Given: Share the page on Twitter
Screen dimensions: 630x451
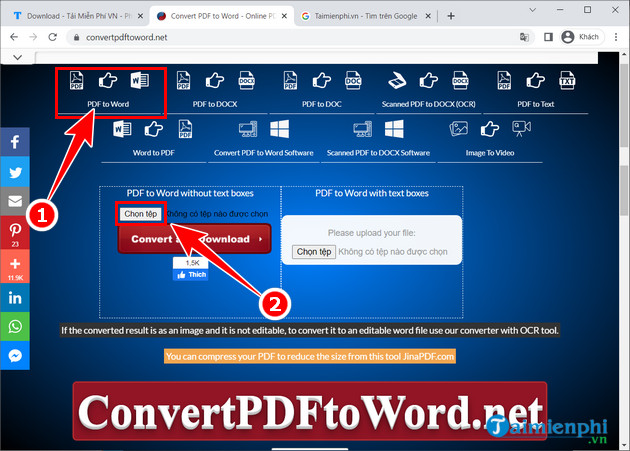Looking at the screenshot, I should tap(15, 172).
